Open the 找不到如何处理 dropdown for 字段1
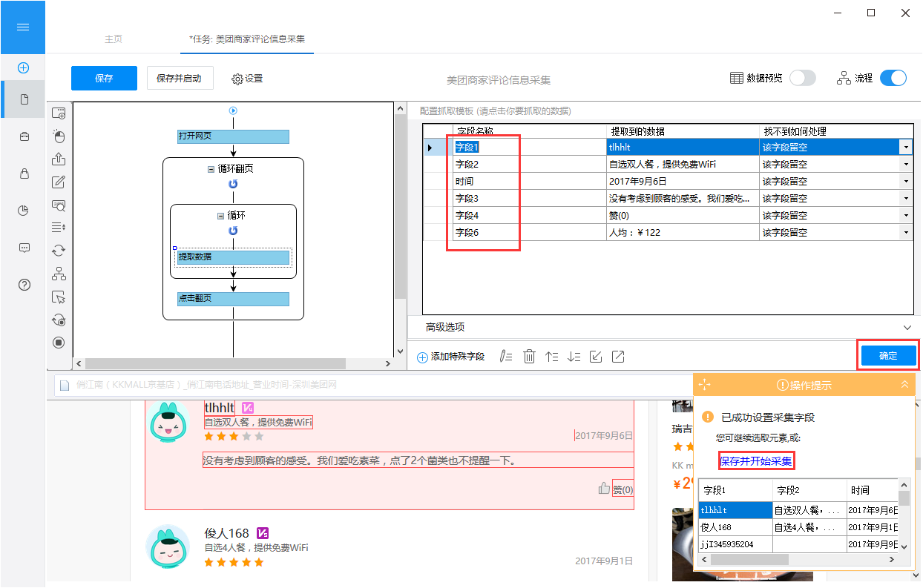 [x=906, y=147]
